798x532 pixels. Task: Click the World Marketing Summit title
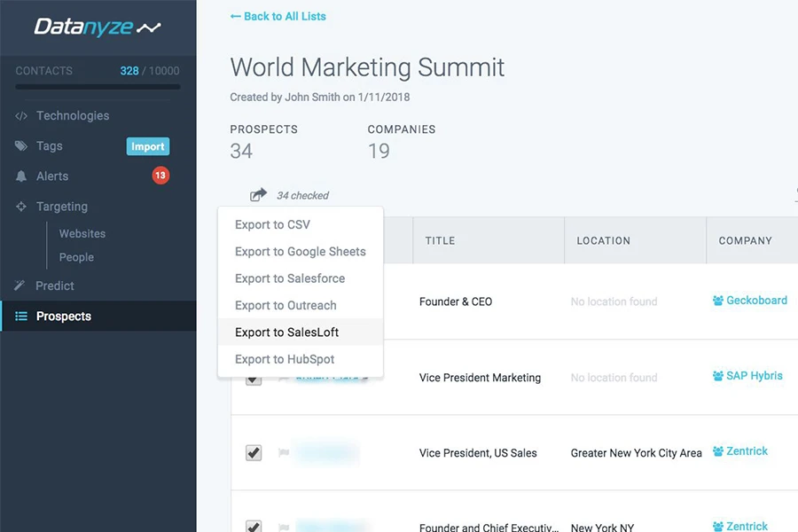point(367,67)
